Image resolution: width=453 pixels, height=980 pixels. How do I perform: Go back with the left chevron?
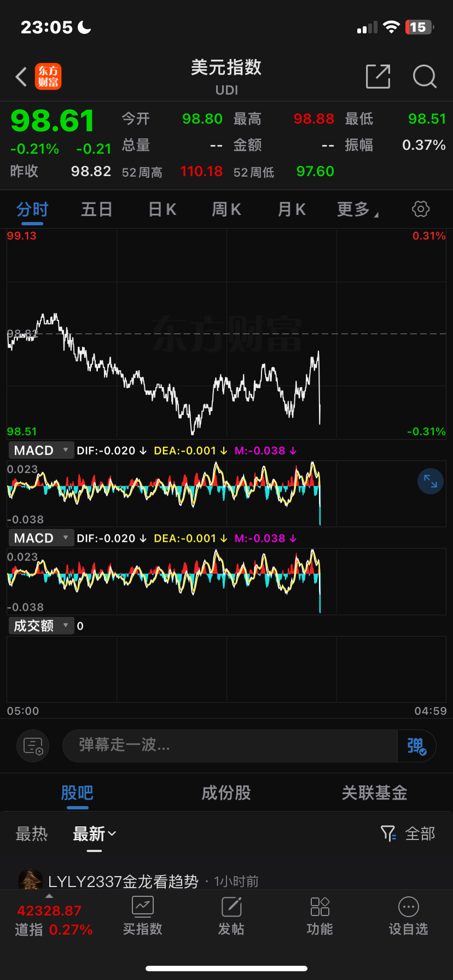[x=21, y=77]
